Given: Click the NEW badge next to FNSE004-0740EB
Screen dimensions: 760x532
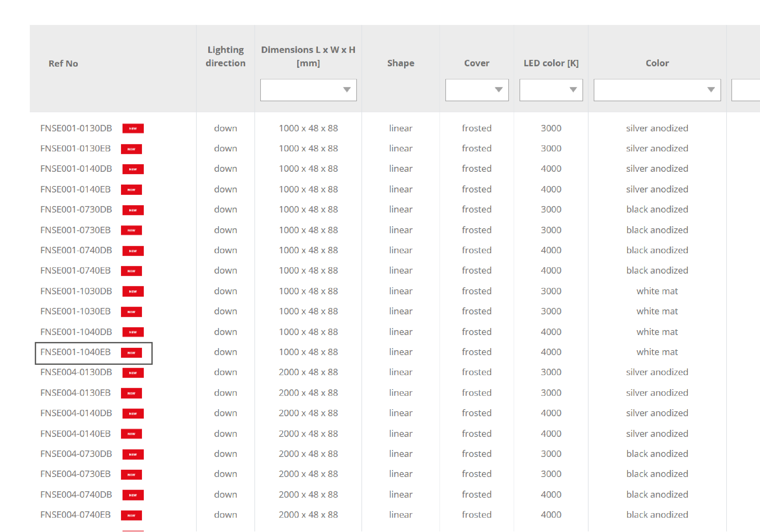Looking at the screenshot, I should pos(131,515).
